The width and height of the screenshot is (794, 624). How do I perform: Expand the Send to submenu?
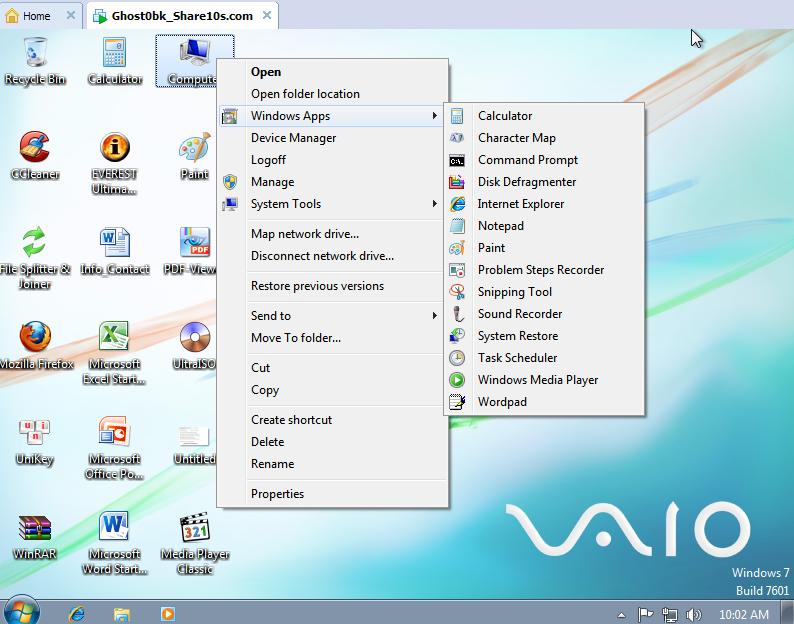(x=331, y=316)
